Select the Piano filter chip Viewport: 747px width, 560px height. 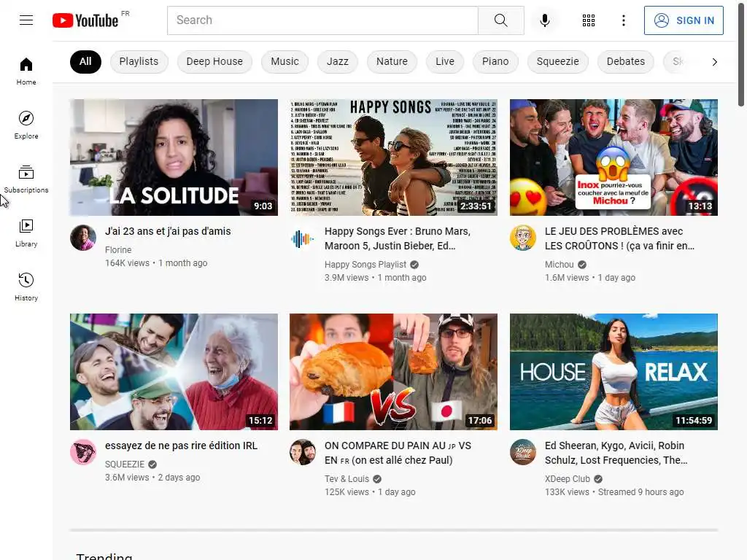click(x=495, y=61)
